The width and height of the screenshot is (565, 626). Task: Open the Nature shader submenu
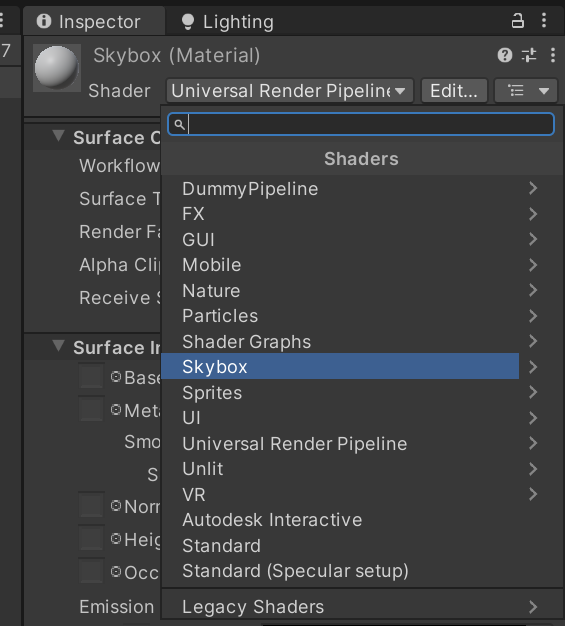(x=363, y=291)
